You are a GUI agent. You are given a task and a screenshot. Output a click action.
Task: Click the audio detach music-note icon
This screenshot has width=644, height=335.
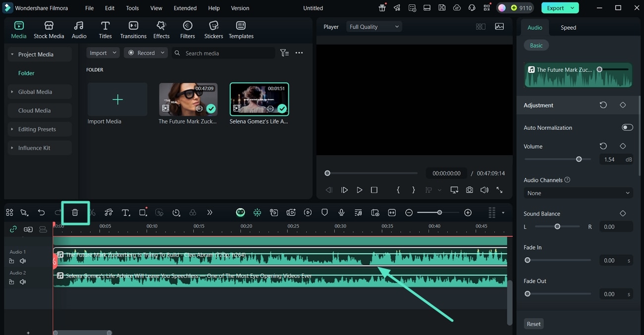tap(108, 213)
